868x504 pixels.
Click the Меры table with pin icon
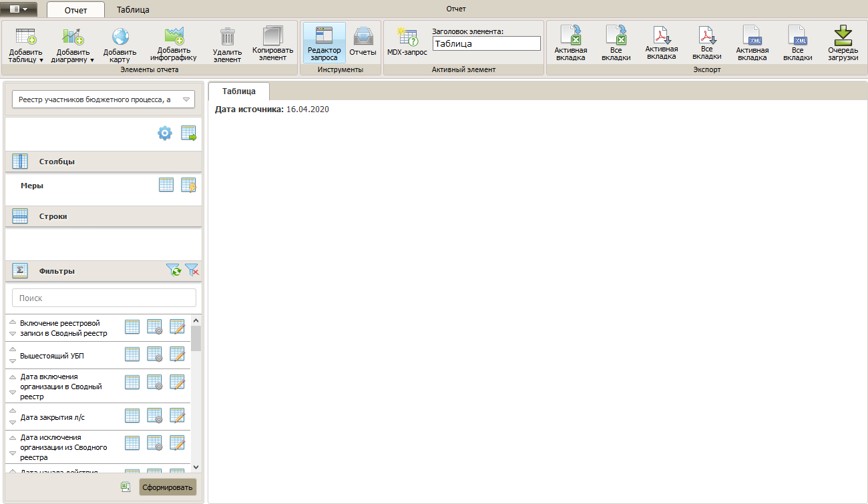point(189,186)
